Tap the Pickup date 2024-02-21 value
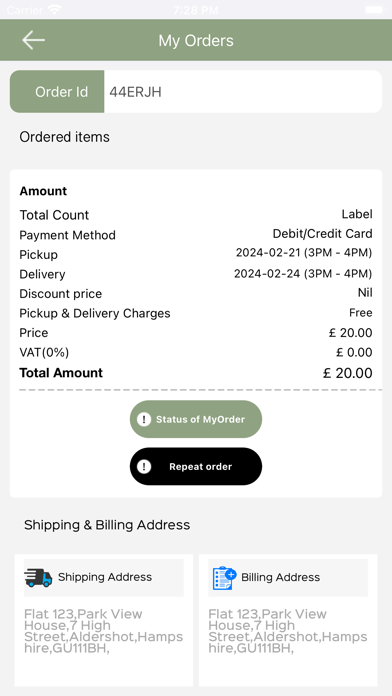This screenshot has height=696, width=392. pyautogui.click(x=304, y=253)
